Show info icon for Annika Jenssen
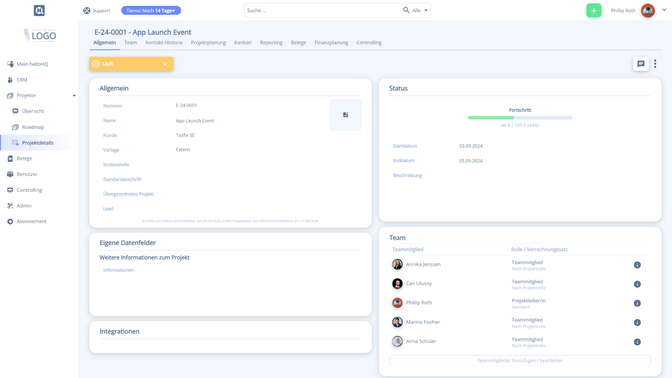 637,265
